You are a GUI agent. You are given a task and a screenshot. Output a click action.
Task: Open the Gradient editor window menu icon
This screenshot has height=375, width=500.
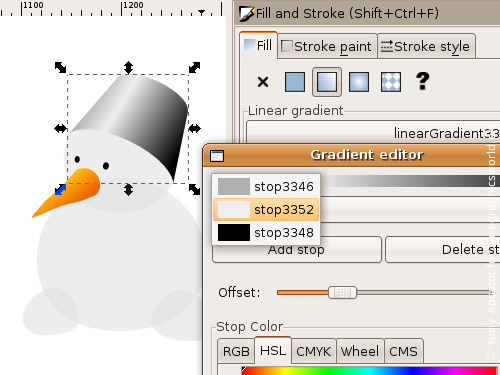(x=217, y=156)
